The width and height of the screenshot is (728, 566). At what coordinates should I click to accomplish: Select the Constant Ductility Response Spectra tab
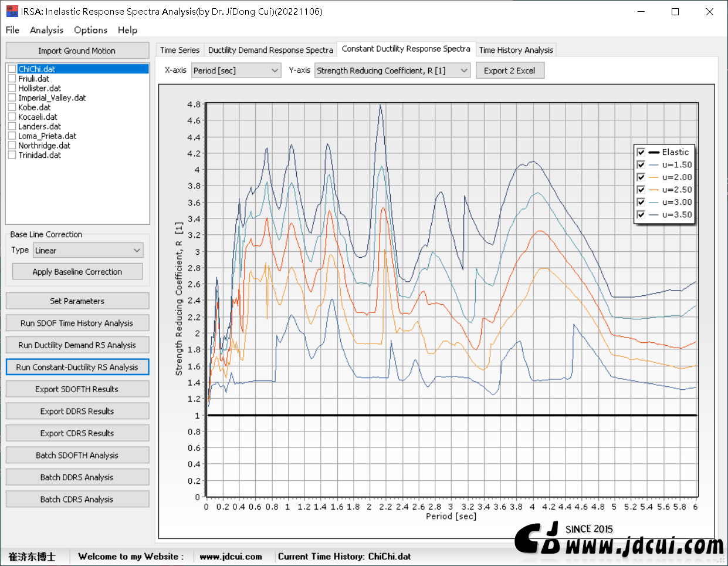[406, 49]
